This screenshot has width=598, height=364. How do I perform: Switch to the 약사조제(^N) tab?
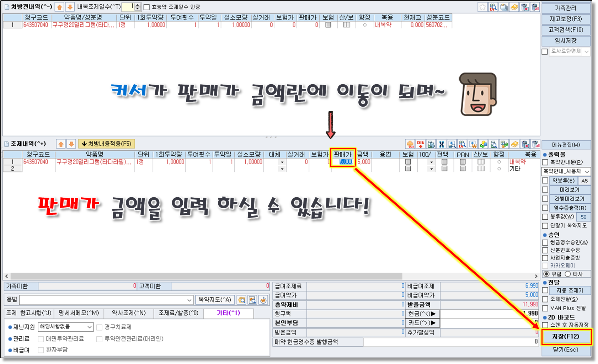point(129,313)
